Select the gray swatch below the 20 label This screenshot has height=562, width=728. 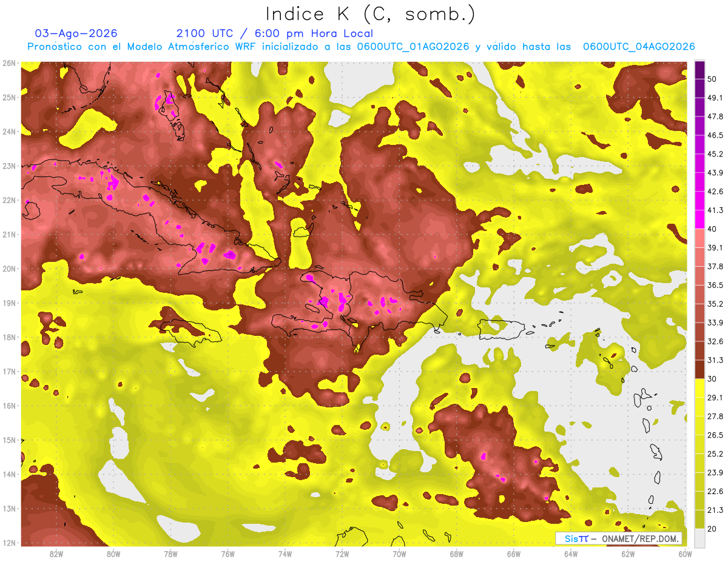tap(699, 538)
